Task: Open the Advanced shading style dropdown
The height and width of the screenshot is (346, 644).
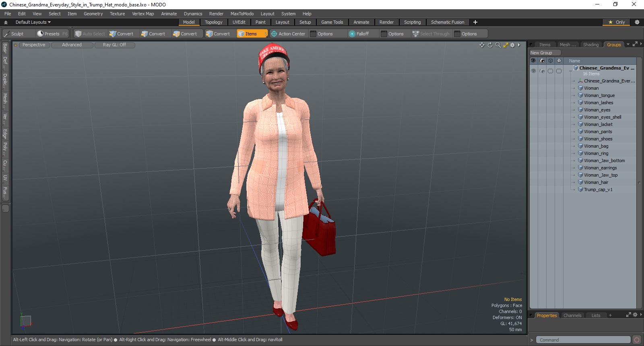Action: point(72,45)
